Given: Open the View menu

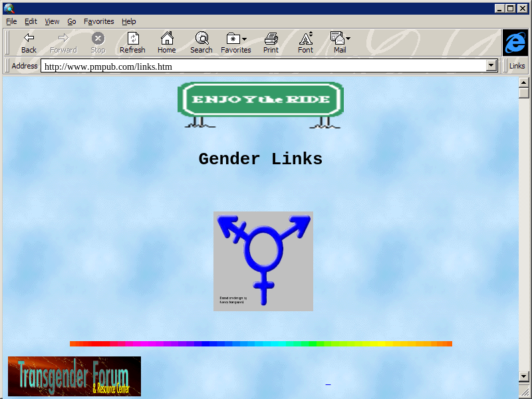Looking at the screenshot, I should click(52, 21).
